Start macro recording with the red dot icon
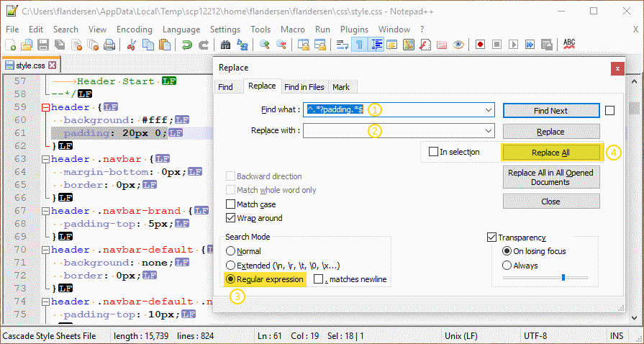The width and height of the screenshot is (644, 344). 480,45
